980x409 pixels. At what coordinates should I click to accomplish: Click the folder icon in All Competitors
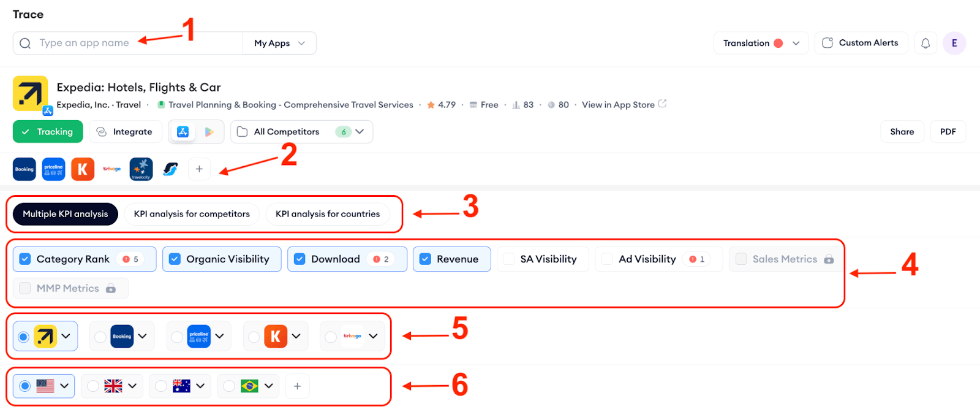(242, 132)
